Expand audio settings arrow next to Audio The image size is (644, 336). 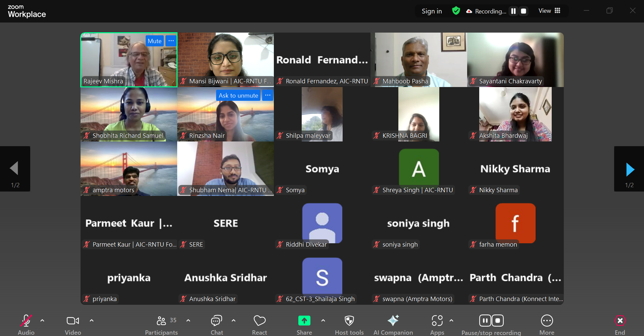42,321
